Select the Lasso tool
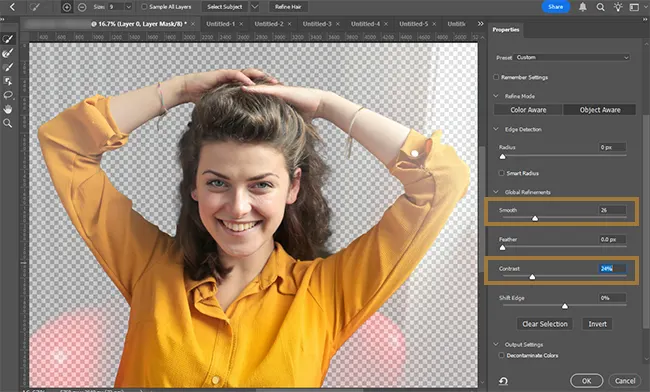 coord(7,95)
